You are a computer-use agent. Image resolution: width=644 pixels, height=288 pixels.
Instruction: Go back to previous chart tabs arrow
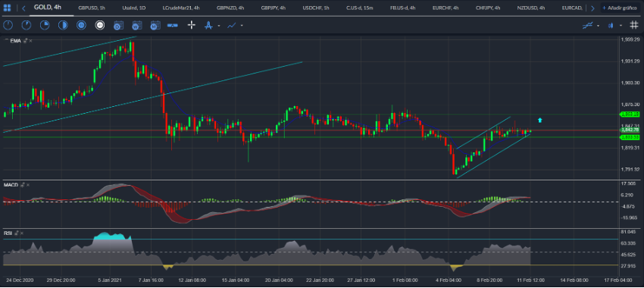click(x=23, y=8)
